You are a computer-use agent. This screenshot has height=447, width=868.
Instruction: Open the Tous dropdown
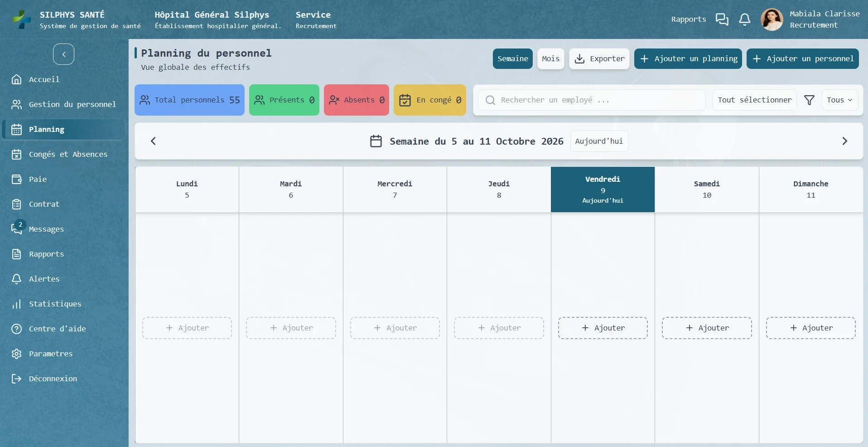(x=839, y=100)
